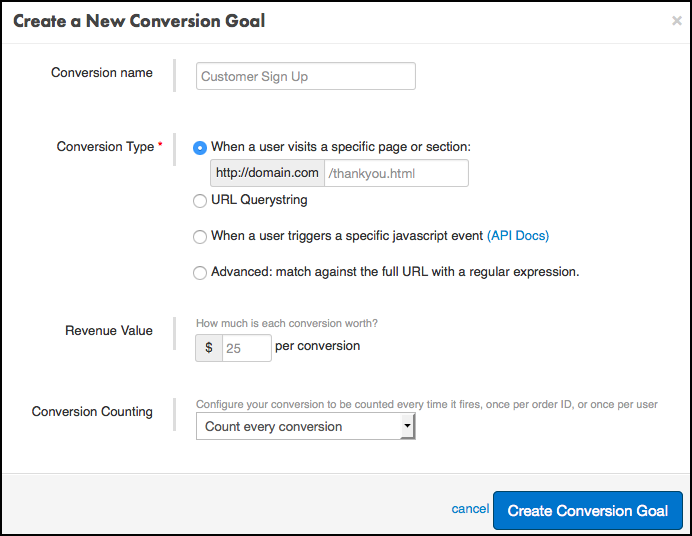Click the http://domain.com prefix label
Screen dimensions: 692x536
click(267, 173)
